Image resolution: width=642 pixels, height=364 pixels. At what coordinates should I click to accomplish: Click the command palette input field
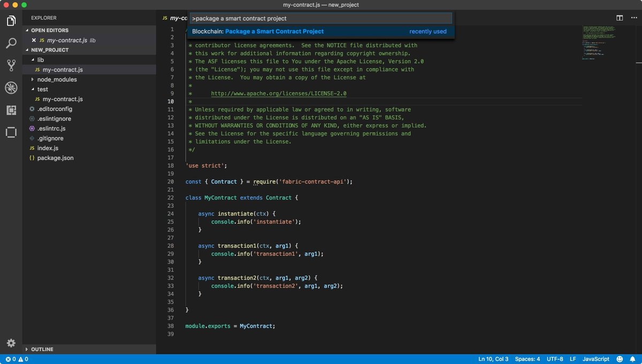(321, 18)
